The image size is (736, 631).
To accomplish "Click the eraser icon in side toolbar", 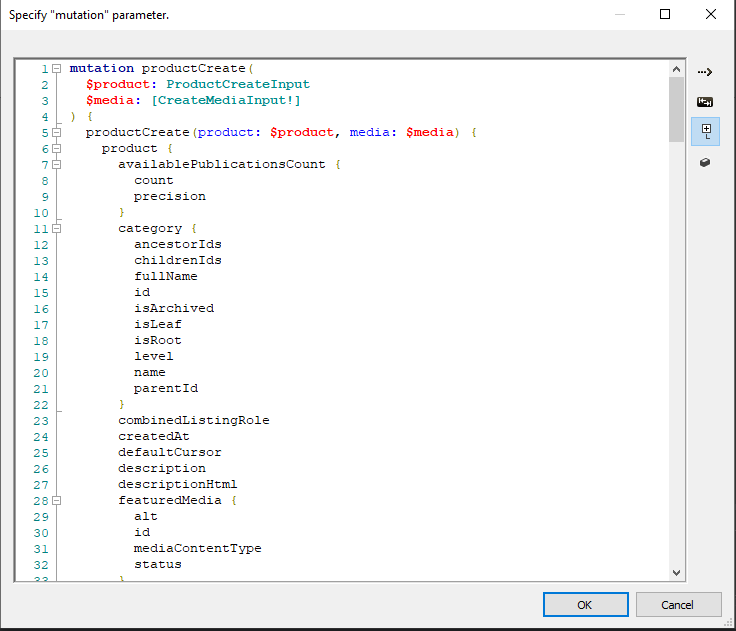I will point(704,162).
